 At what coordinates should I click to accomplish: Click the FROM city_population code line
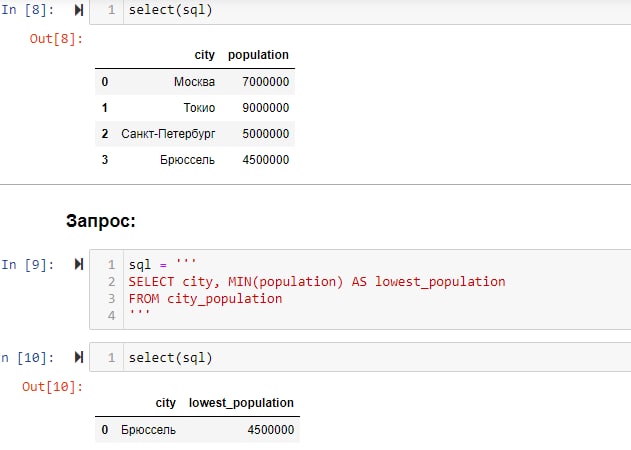pyautogui.click(x=205, y=298)
